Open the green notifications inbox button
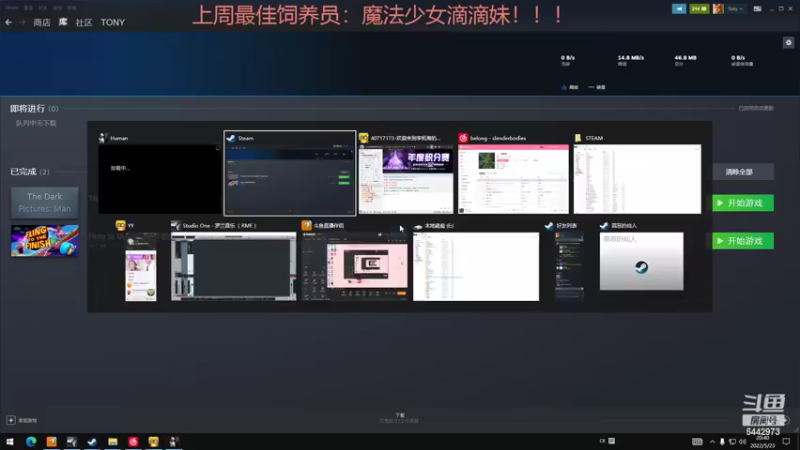Image resolution: width=800 pixels, height=450 pixels. pyautogui.click(x=699, y=9)
